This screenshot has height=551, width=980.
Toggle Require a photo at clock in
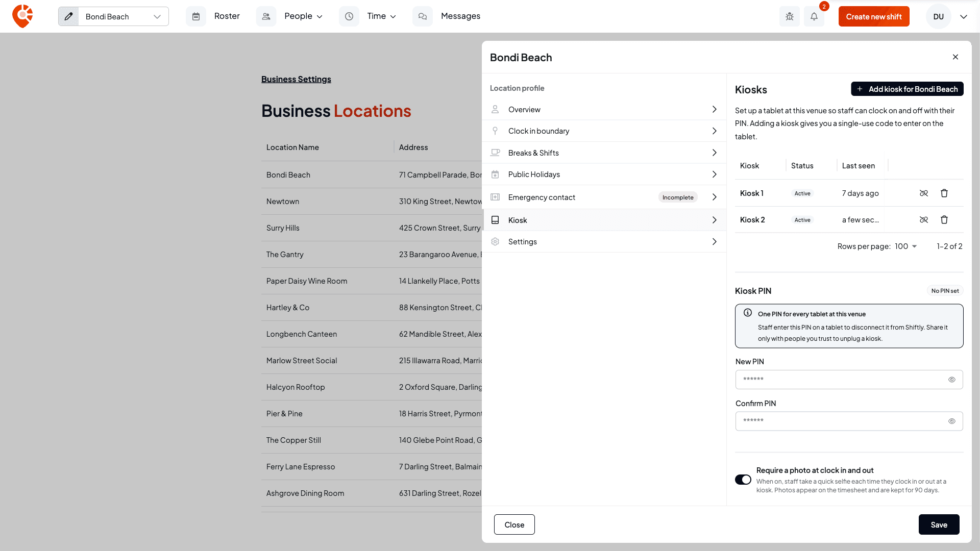pyautogui.click(x=743, y=480)
